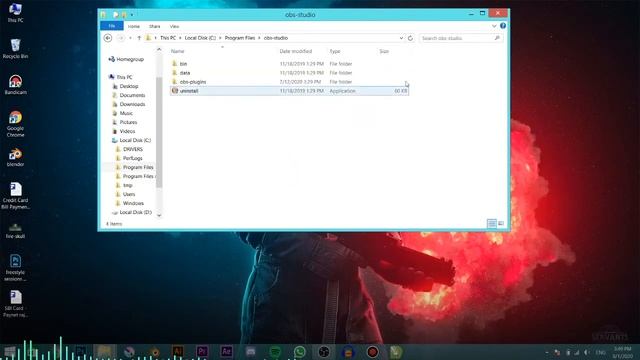Click the Search obs-studio field
This screenshot has height=360, width=640.
tap(460, 38)
